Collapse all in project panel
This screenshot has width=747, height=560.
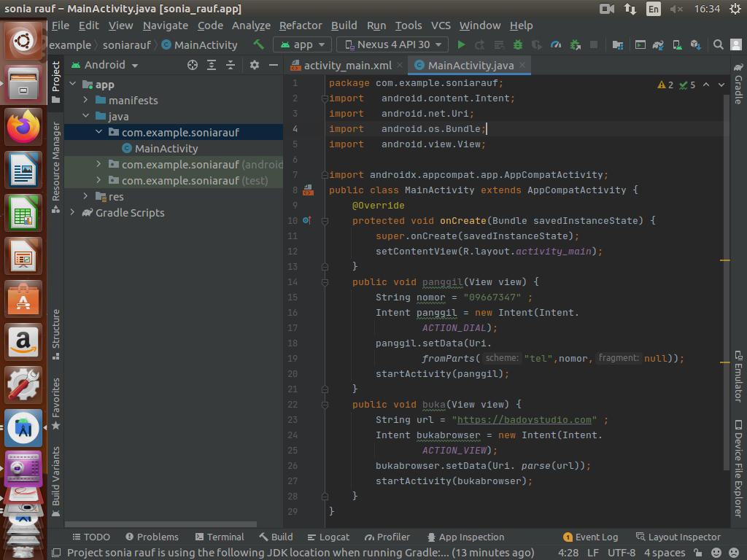(231, 65)
